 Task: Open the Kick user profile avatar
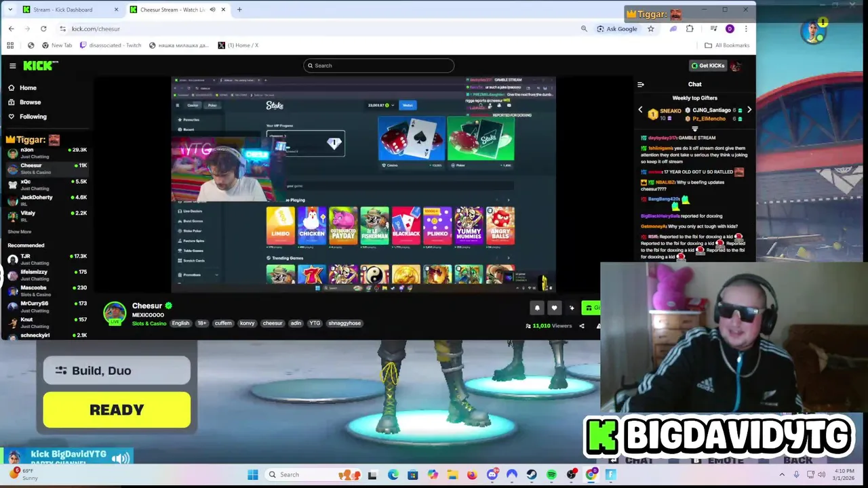[736, 66]
